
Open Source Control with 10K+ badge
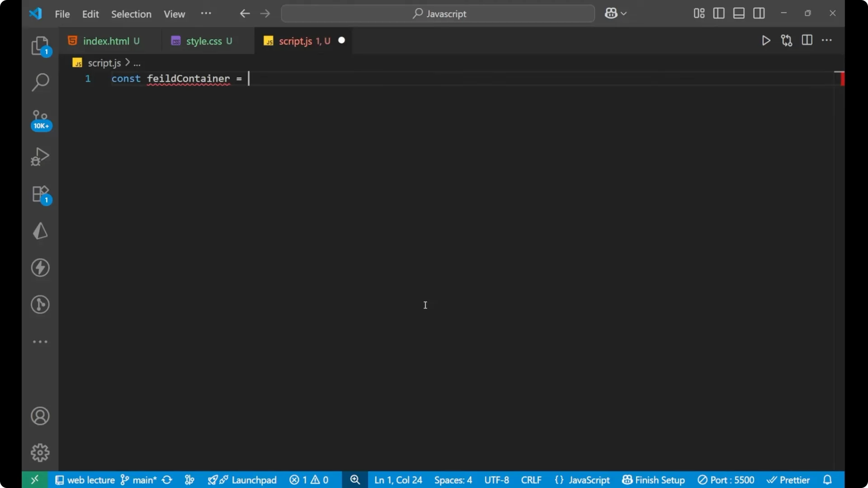point(40,119)
